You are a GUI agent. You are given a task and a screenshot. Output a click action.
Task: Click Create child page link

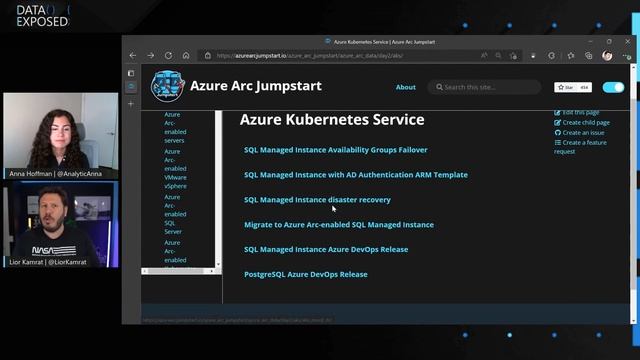click(582, 122)
